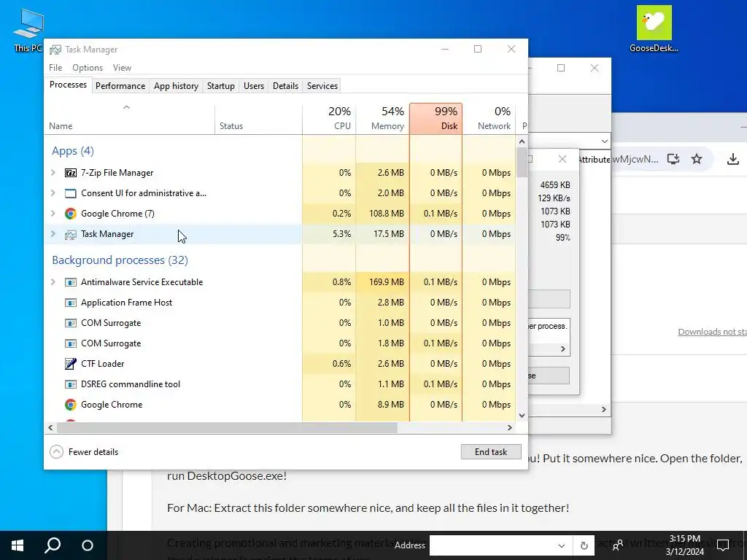Screen dimensions: 747x560
Task: Click the Application Frame Host icon
Action: click(71, 303)
